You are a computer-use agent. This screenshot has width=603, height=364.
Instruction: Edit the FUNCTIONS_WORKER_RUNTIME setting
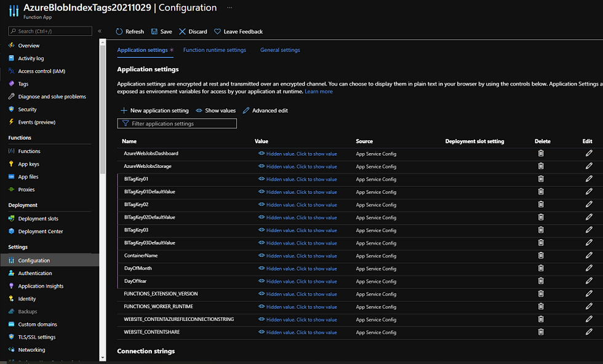coord(589,306)
